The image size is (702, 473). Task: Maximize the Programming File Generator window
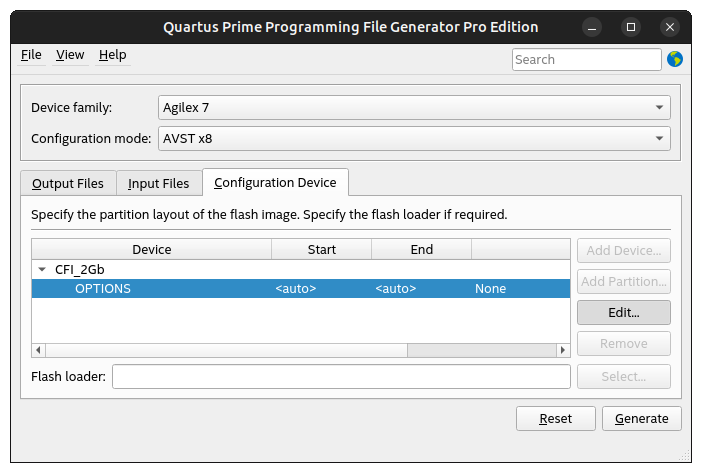tap(631, 27)
